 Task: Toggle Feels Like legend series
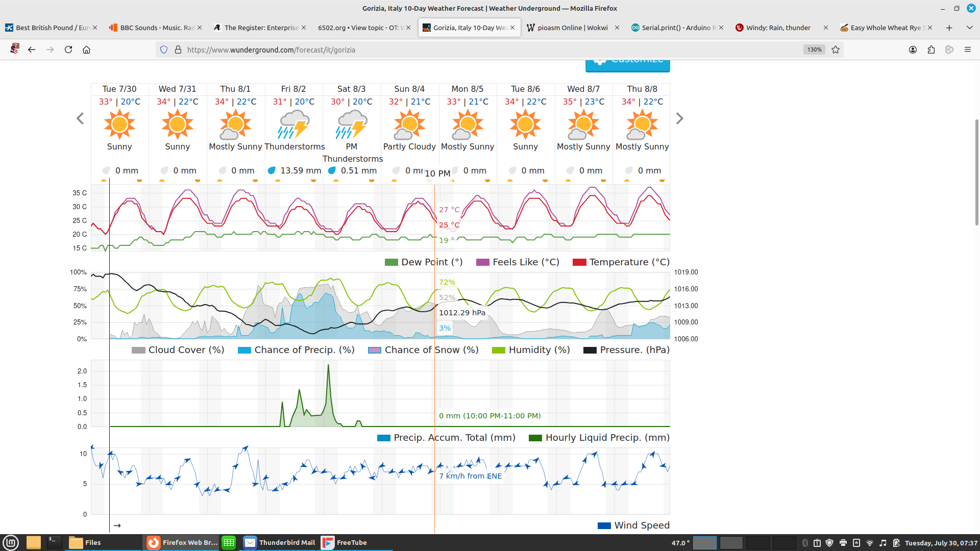[x=518, y=262]
